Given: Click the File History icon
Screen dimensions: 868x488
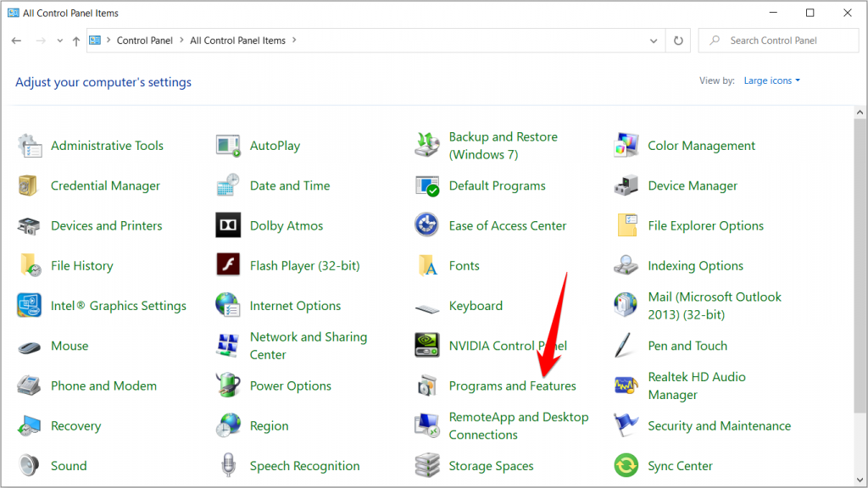Looking at the screenshot, I should point(30,265).
